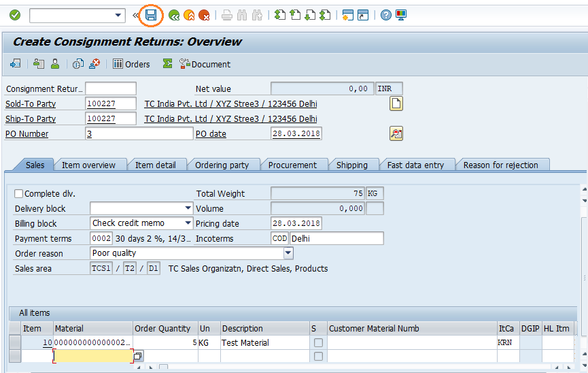The height and width of the screenshot is (373, 588).
Task: Click the PO date field
Action: tap(296, 133)
